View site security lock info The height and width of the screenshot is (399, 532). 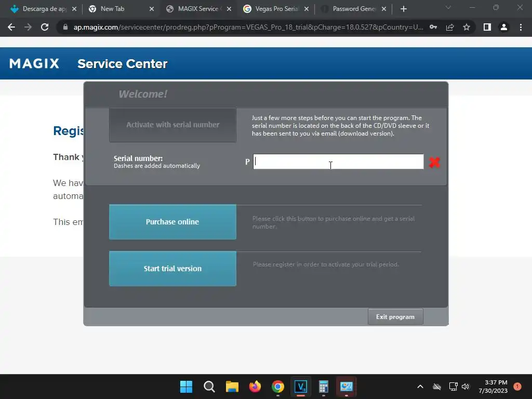[65, 27]
